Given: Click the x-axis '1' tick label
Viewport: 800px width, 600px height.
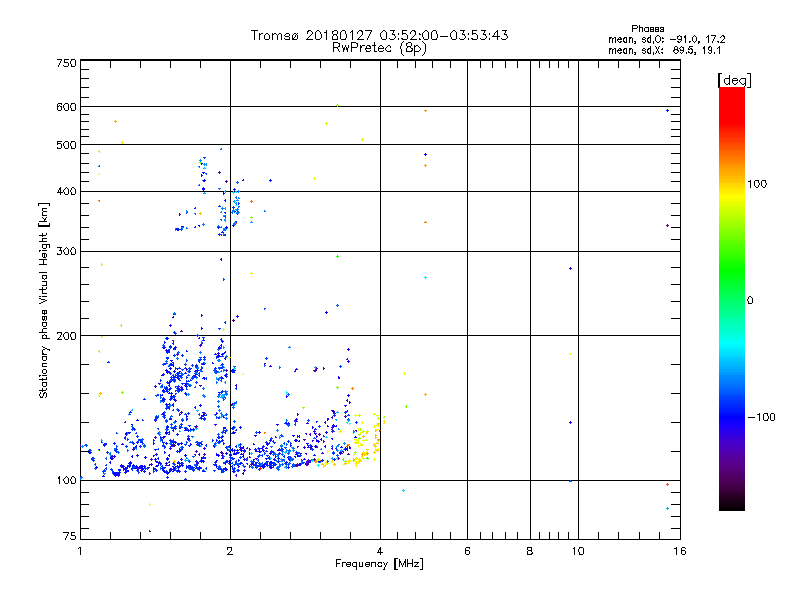Looking at the screenshot, I should (x=80, y=551).
